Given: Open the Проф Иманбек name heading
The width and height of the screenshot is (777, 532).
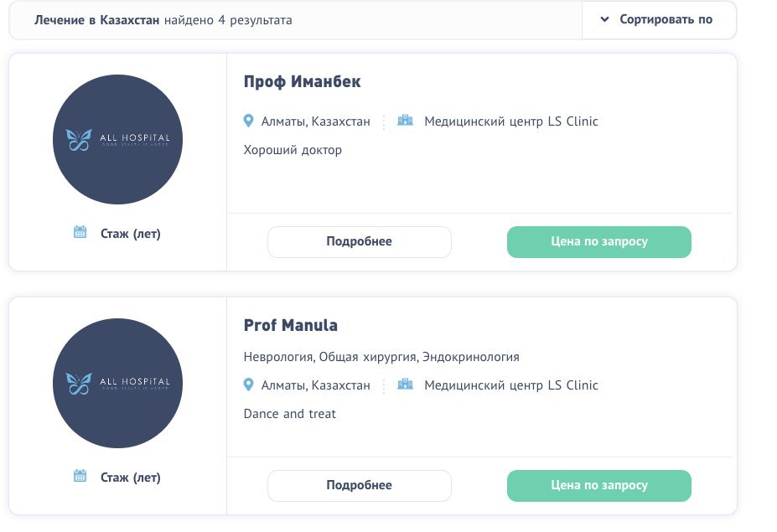Looking at the screenshot, I should [303, 82].
